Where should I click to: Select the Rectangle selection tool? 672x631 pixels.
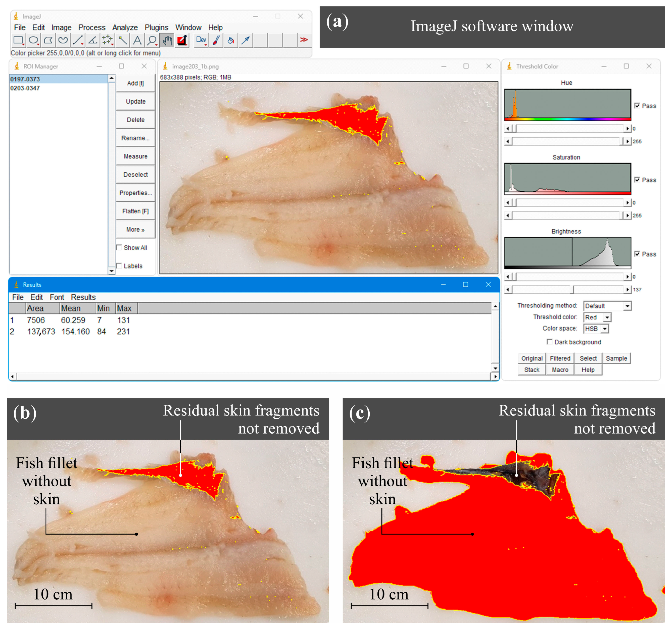[18, 40]
